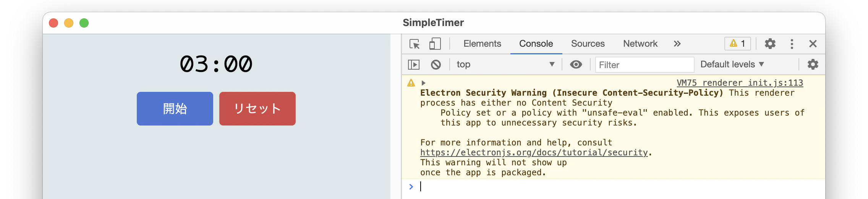Show the console sidebar icon
The image size is (868, 199).
click(414, 64)
